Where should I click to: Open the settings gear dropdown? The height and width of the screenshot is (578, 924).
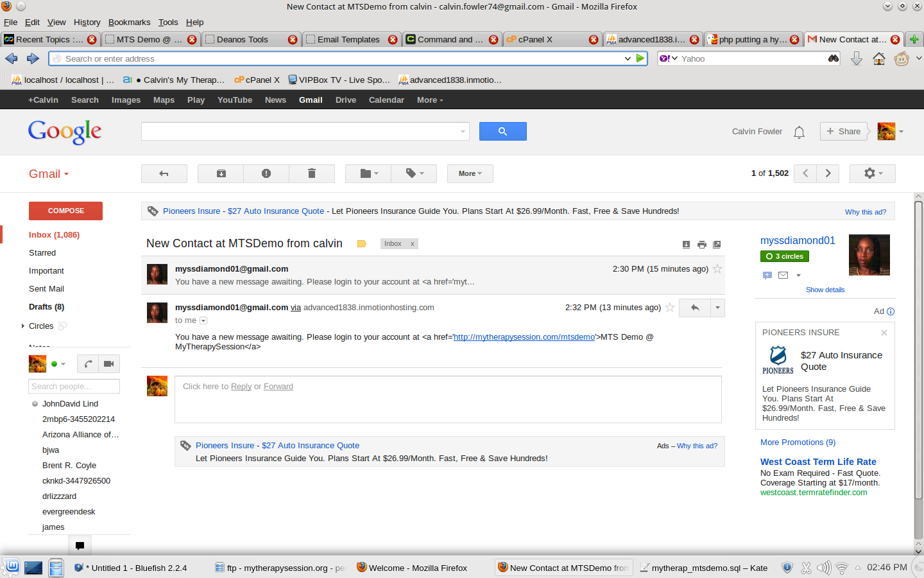(x=873, y=173)
